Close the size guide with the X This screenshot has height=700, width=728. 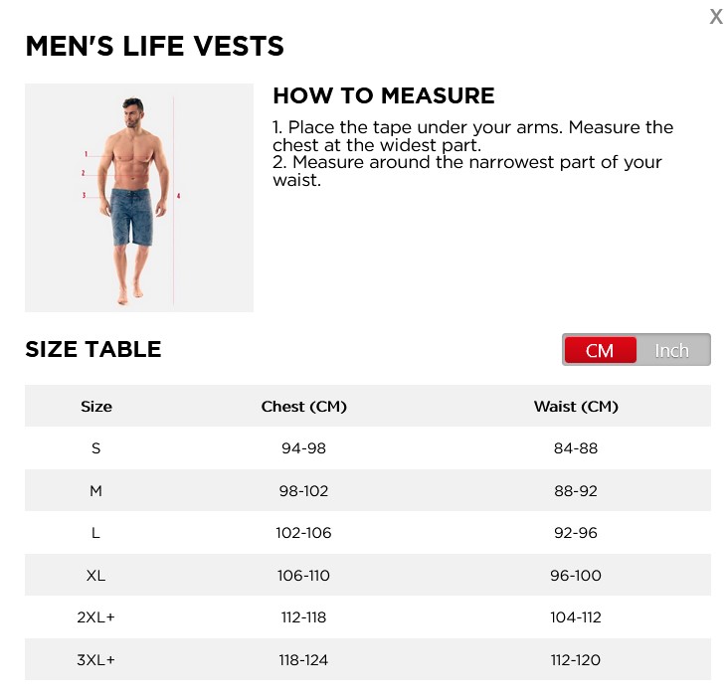(x=715, y=17)
